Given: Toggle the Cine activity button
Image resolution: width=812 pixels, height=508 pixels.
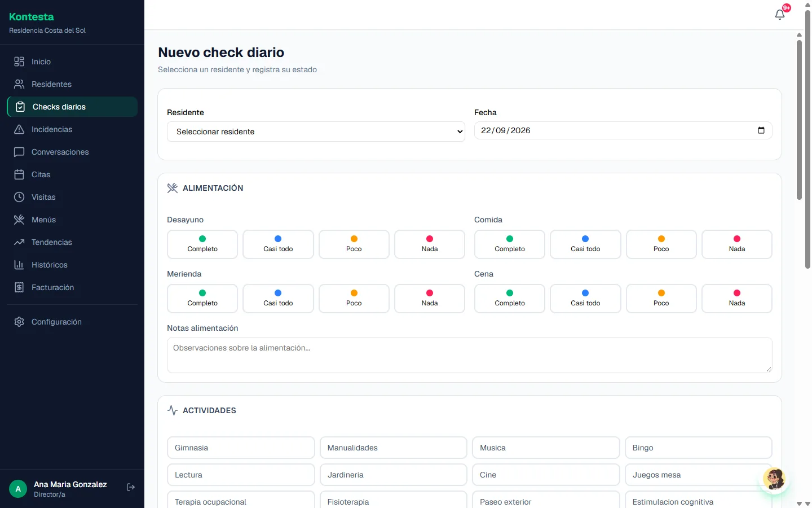Looking at the screenshot, I should tap(546, 475).
